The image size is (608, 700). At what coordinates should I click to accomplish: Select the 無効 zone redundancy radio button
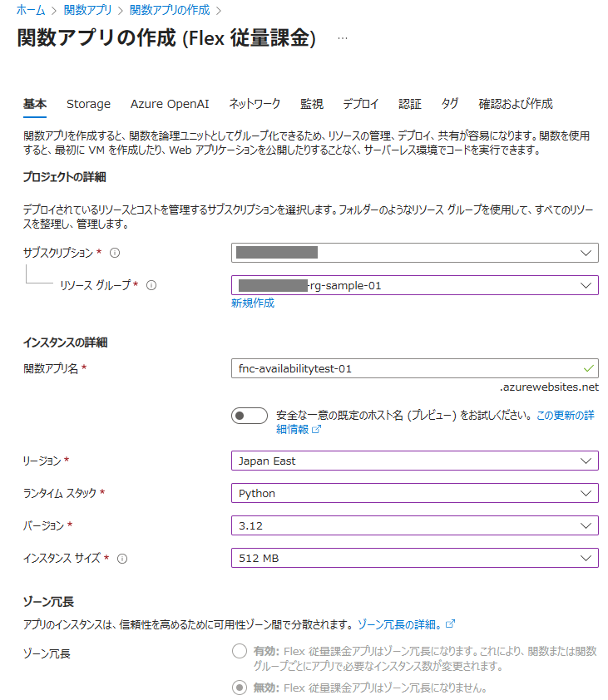click(240, 688)
